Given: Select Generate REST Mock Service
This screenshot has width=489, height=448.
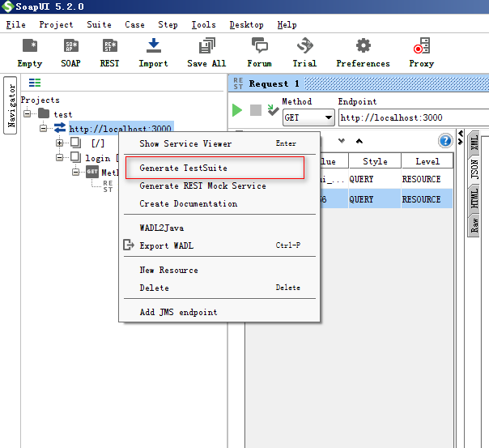Looking at the screenshot, I should 219,186.
